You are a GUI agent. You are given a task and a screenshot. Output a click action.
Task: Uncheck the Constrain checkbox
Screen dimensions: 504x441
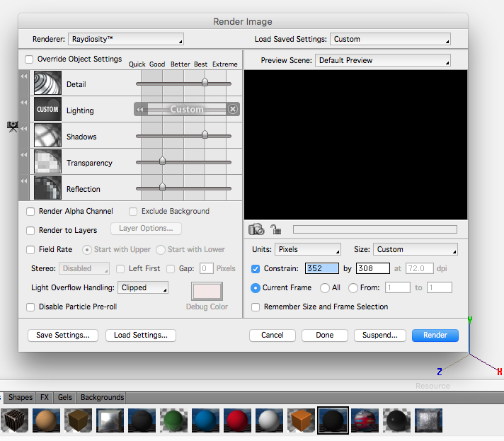(256, 269)
